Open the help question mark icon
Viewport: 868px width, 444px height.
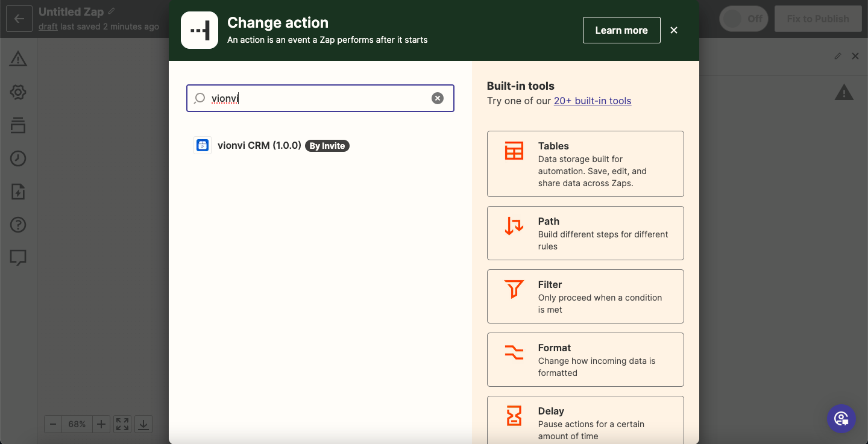click(18, 225)
